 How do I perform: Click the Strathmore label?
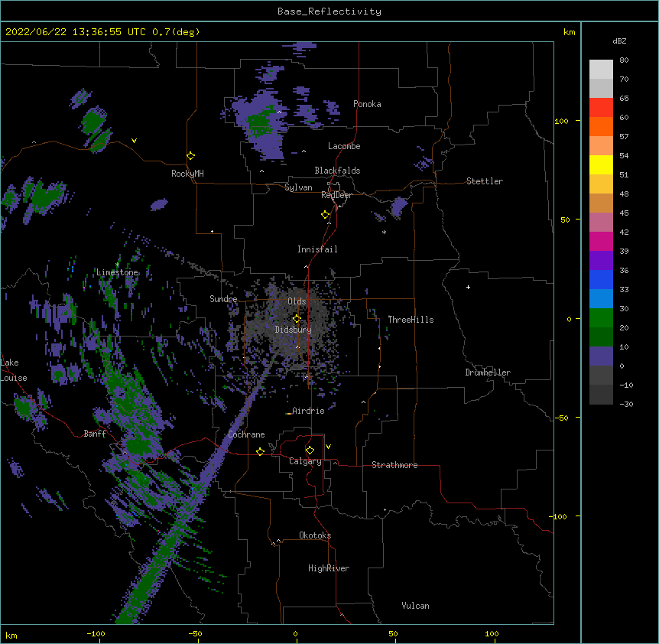[394, 465]
